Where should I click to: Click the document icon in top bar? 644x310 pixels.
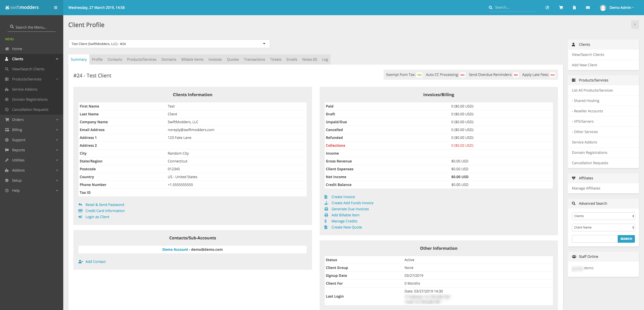[574, 8]
